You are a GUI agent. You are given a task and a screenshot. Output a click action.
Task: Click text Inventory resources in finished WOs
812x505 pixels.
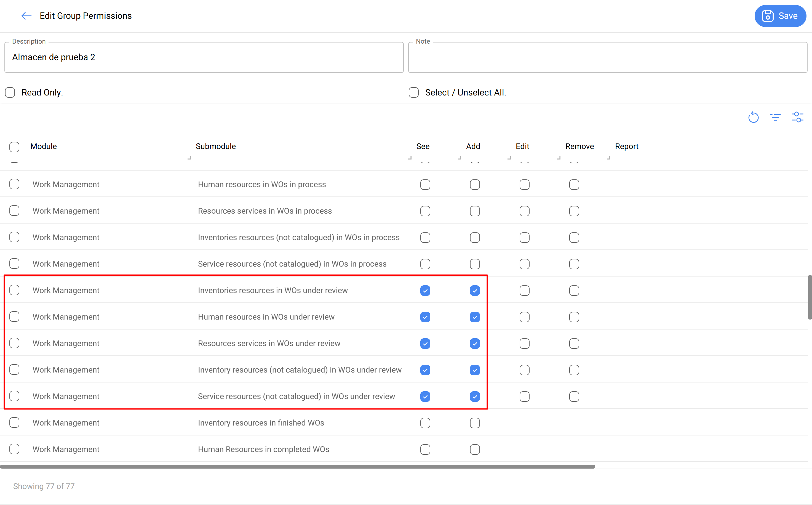[x=261, y=423]
